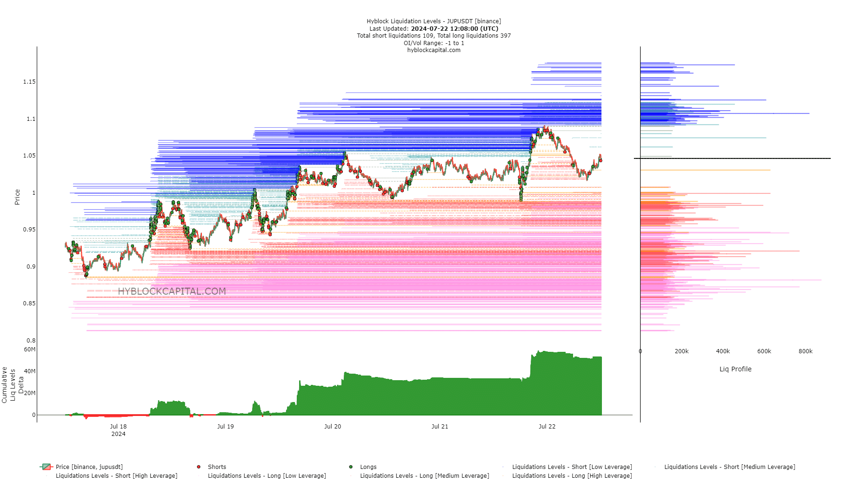This screenshot has width=868, height=488.
Task: Click the 'Jul 19' date axis label
Action: click(x=226, y=427)
